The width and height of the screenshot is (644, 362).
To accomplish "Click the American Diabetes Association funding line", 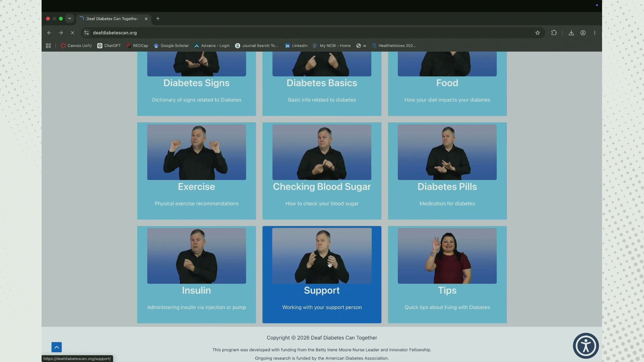I will point(322,358).
